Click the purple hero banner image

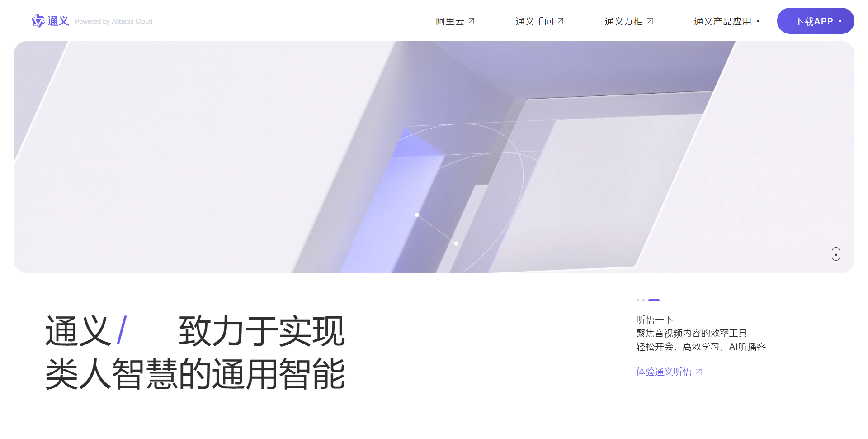tap(434, 157)
